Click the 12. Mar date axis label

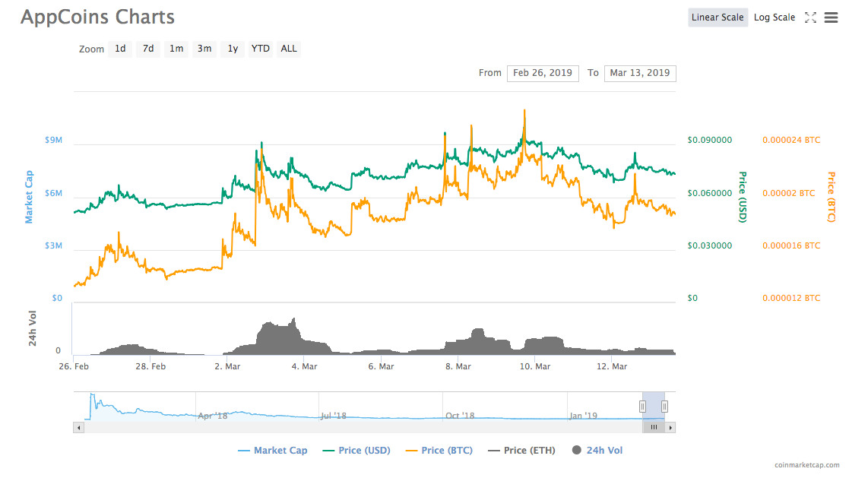point(612,366)
